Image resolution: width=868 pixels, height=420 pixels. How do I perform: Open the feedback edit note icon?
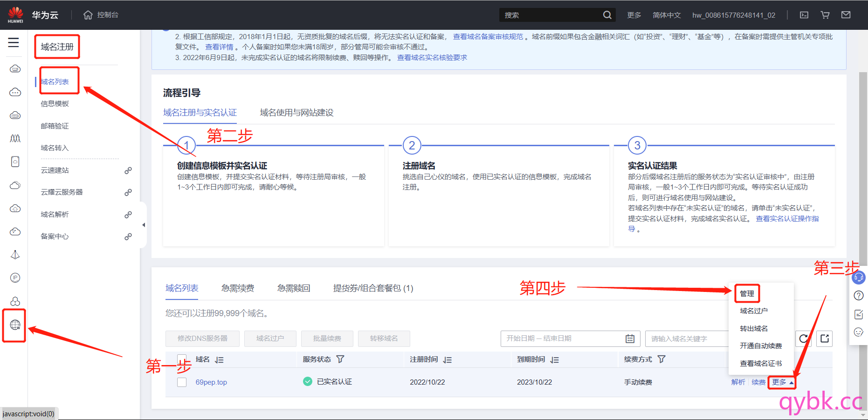point(859,314)
